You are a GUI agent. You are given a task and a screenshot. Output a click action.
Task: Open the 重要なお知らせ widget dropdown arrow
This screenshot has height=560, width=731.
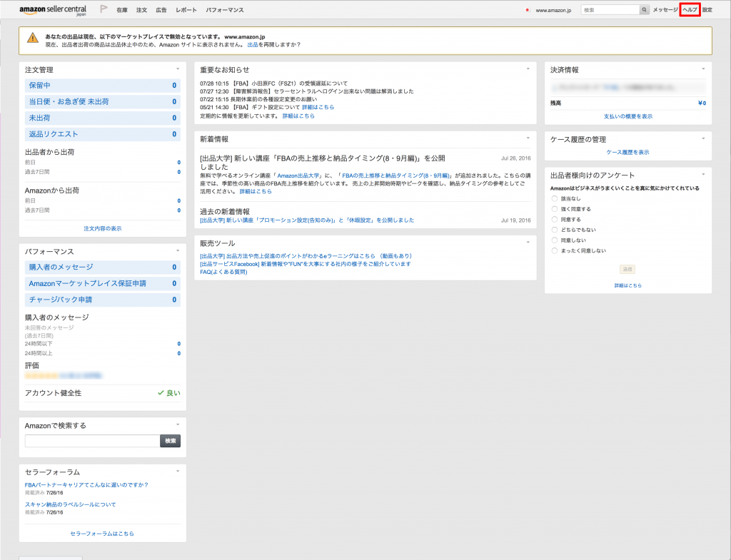(x=528, y=69)
